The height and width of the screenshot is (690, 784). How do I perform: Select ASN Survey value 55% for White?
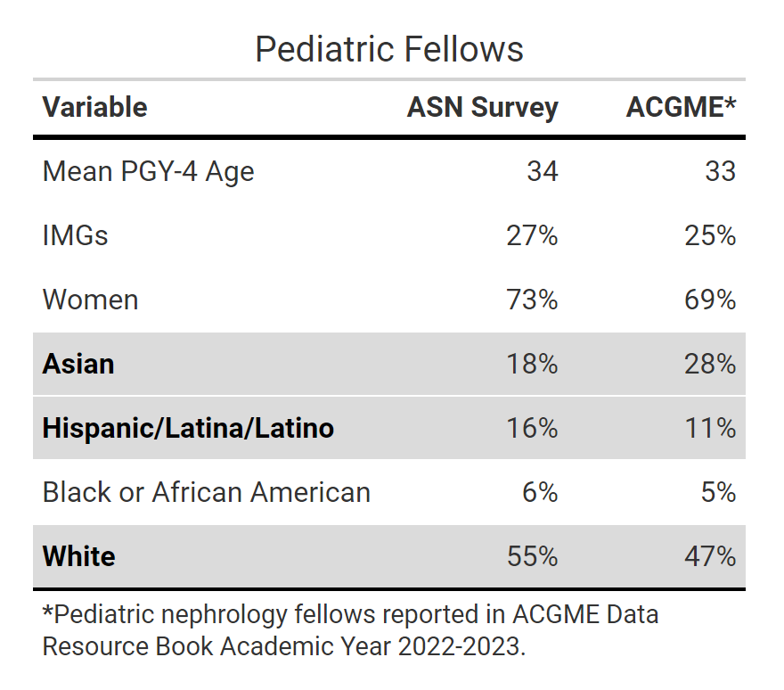pos(533,556)
